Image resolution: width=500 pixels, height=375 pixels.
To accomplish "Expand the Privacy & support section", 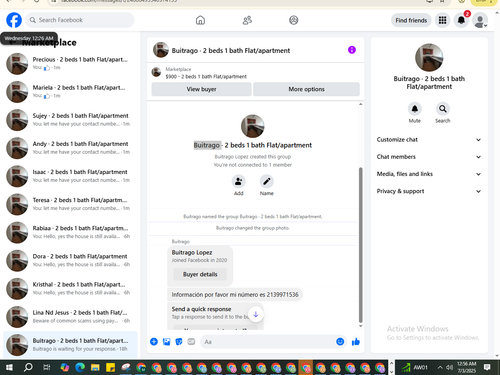I will click(429, 191).
